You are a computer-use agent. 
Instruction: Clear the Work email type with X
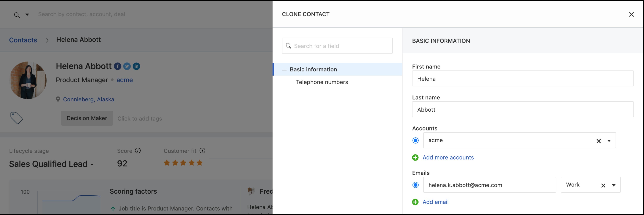pyautogui.click(x=603, y=186)
